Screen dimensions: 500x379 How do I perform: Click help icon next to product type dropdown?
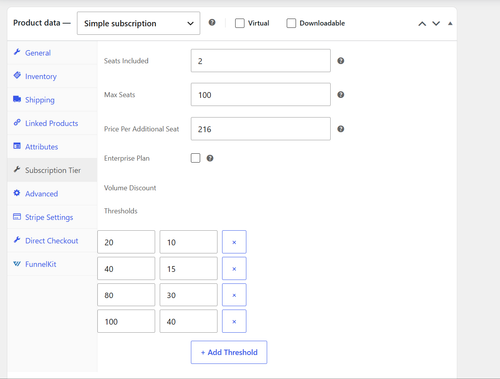(212, 23)
